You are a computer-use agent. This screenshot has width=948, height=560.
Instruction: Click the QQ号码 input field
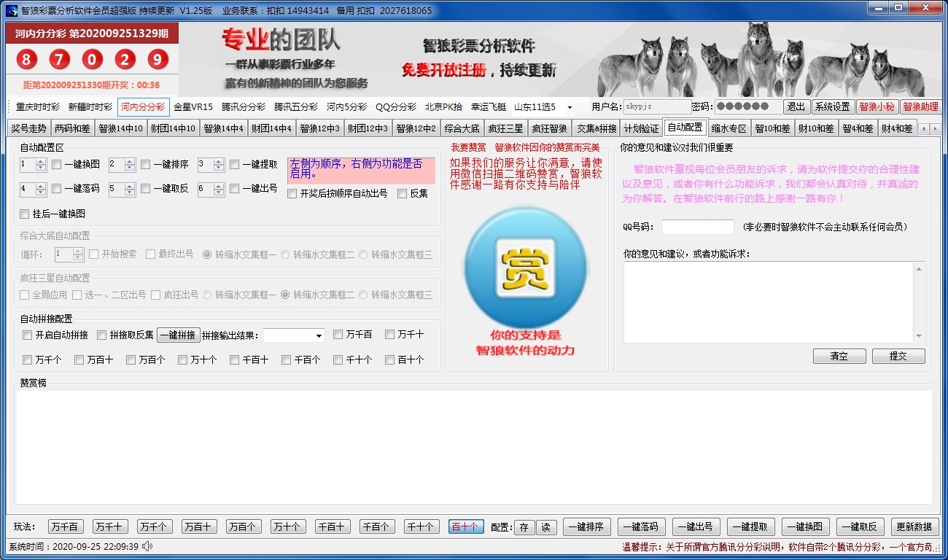697,227
